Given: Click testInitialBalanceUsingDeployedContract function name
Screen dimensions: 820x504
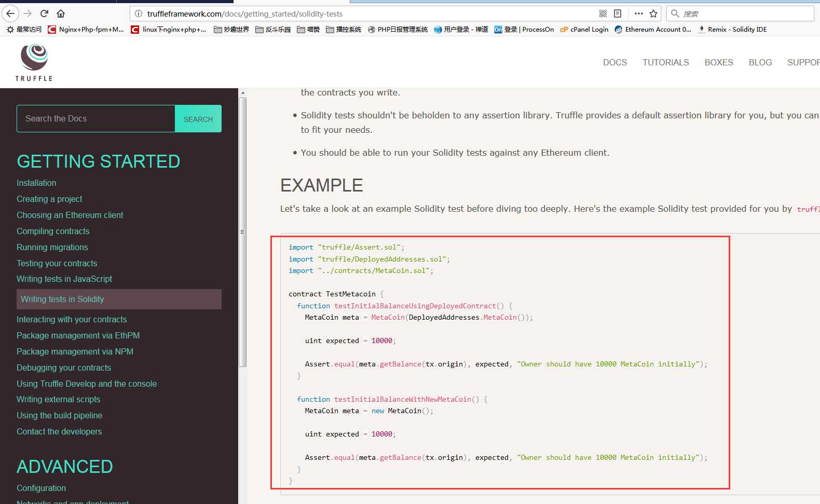Looking at the screenshot, I should 415,306.
